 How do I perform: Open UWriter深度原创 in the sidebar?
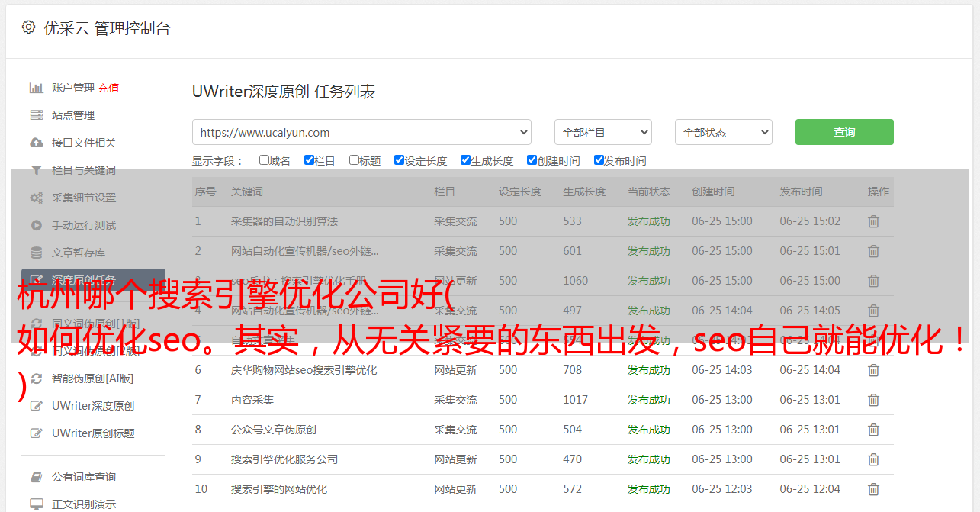[x=93, y=406]
